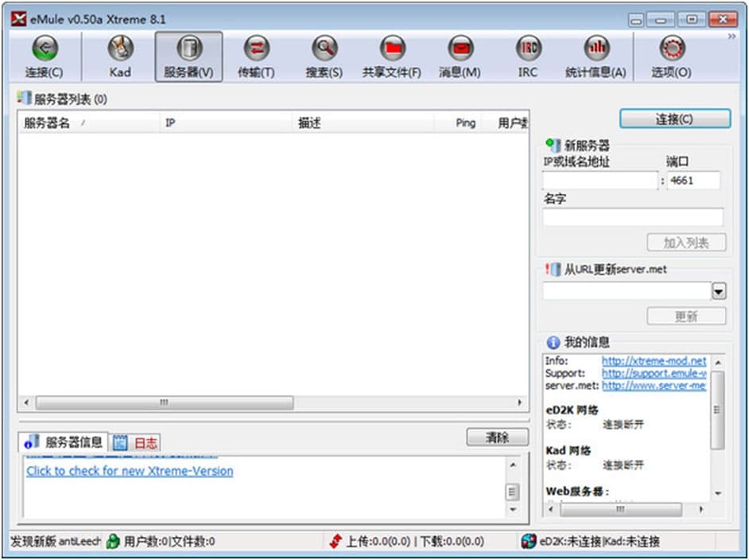Click the eD2K status icon in status bar
This screenshot has width=749, height=560.
pyautogui.click(x=528, y=540)
